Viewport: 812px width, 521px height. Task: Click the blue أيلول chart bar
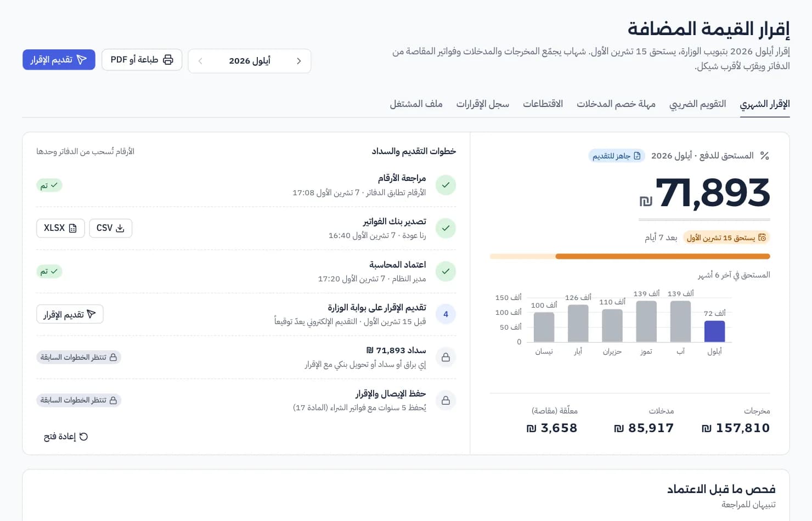[714, 331]
